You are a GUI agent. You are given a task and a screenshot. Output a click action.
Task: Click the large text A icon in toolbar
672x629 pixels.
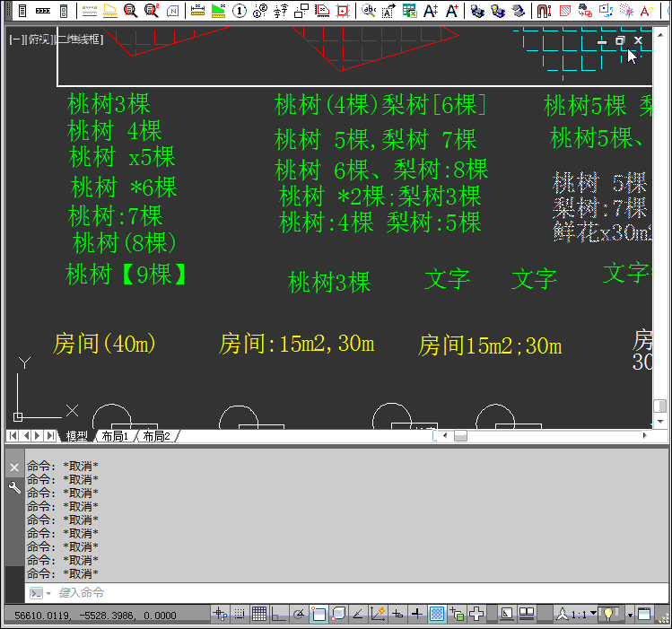click(430, 11)
